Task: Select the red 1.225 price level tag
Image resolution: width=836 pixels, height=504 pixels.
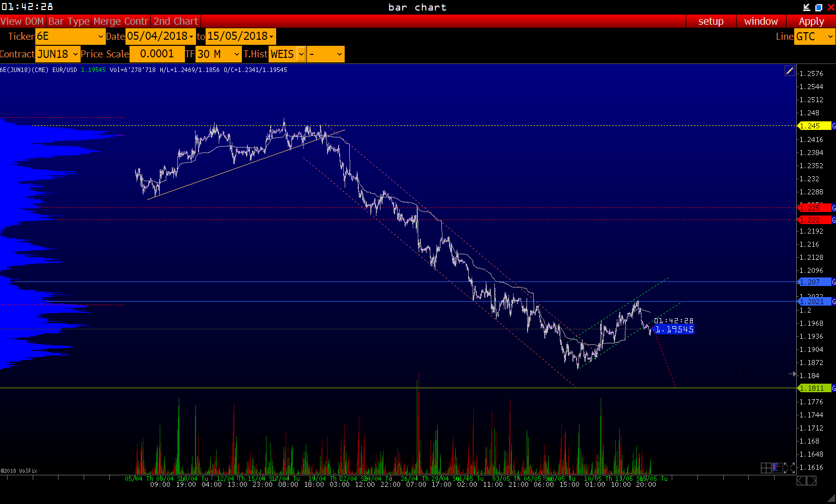Action: 814,208
